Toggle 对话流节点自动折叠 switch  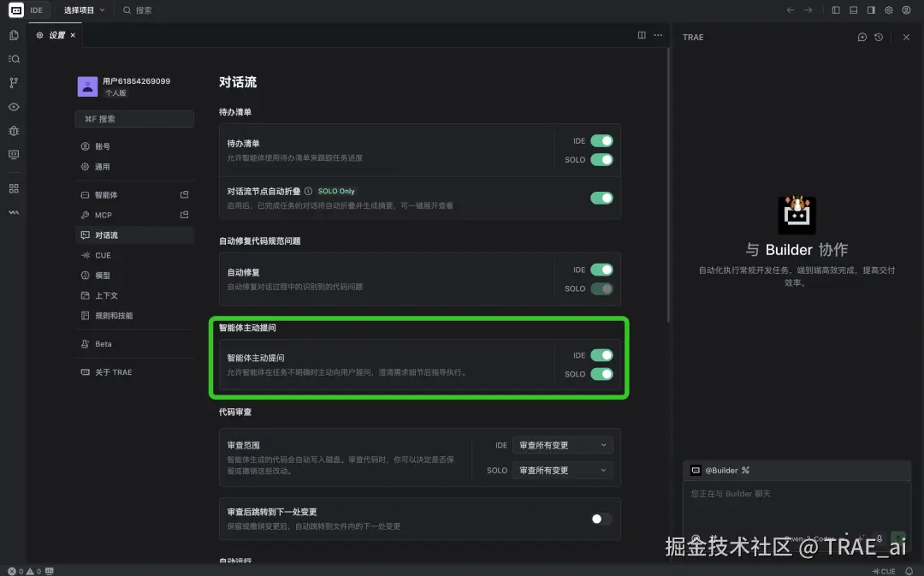pyautogui.click(x=601, y=198)
